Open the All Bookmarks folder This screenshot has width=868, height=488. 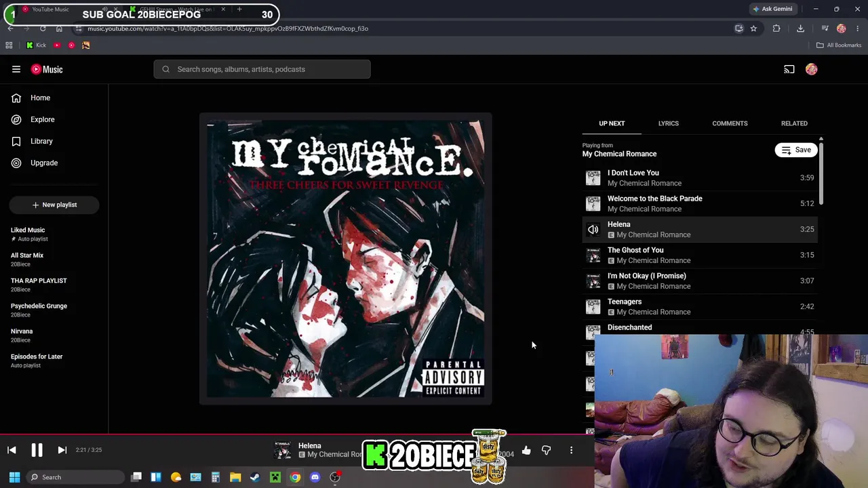point(839,45)
